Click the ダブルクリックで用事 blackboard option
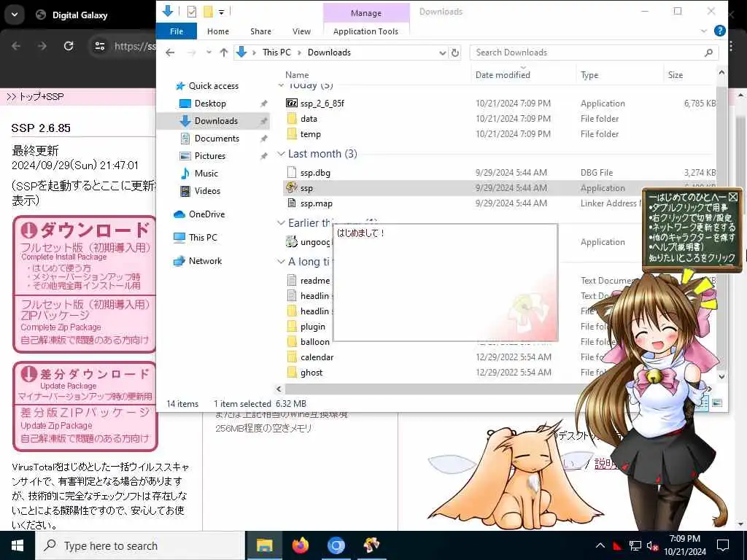The height and width of the screenshot is (560, 747). coord(689,207)
